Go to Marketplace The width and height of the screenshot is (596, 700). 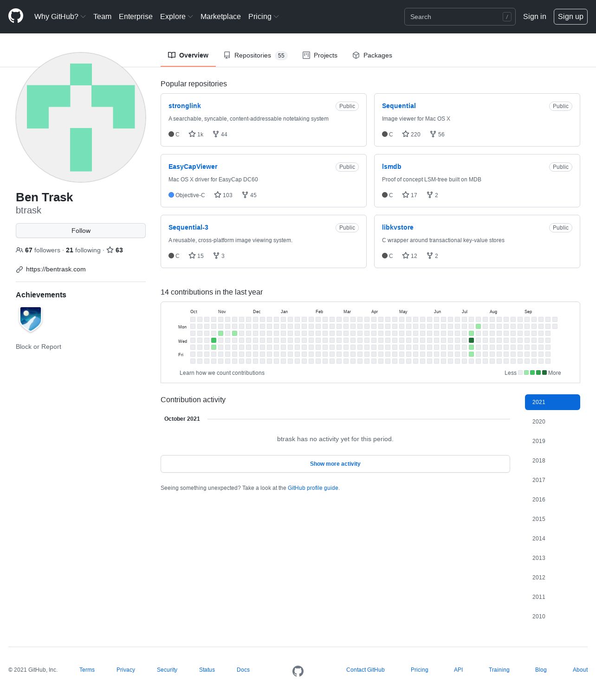pos(220,16)
